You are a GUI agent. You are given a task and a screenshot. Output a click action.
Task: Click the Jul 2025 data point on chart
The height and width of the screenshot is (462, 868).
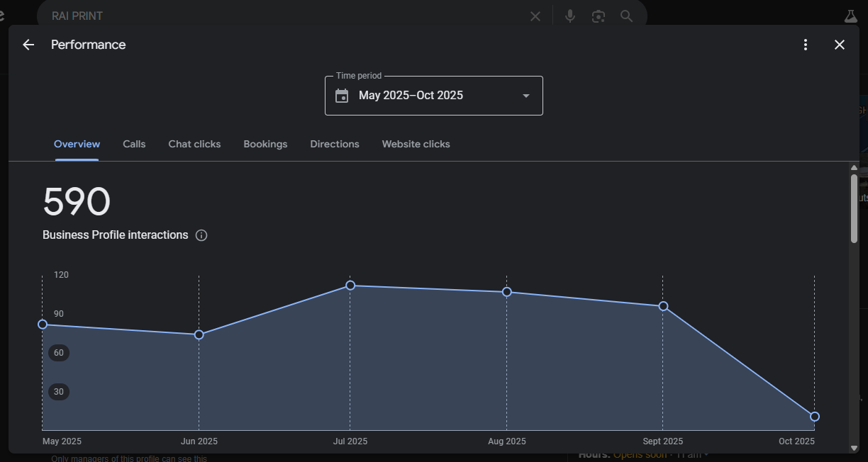point(350,286)
